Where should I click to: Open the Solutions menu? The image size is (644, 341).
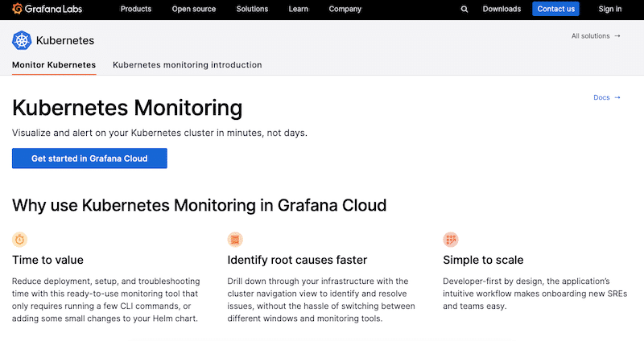point(252,9)
